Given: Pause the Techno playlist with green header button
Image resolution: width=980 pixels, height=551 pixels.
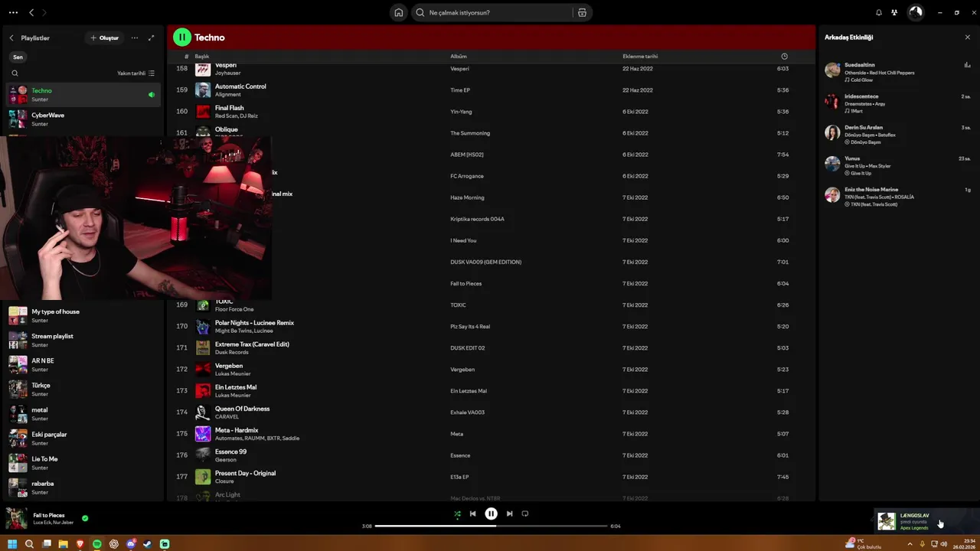Looking at the screenshot, I should click(x=181, y=37).
